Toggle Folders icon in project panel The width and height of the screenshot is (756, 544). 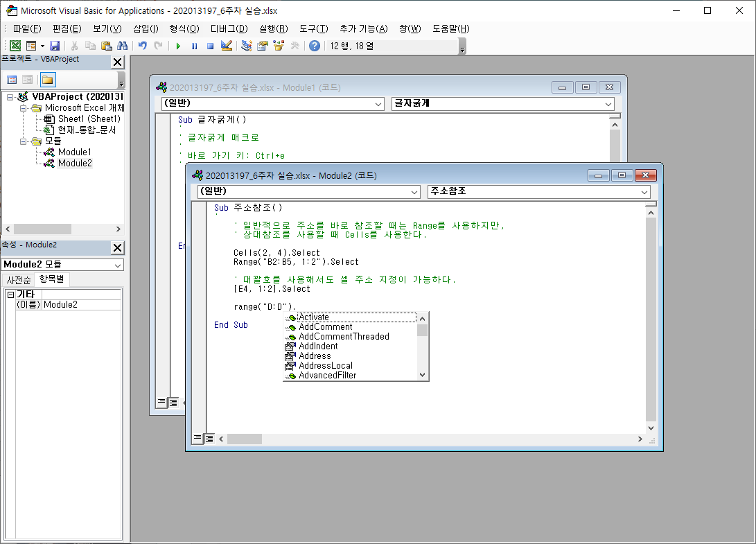coord(48,80)
